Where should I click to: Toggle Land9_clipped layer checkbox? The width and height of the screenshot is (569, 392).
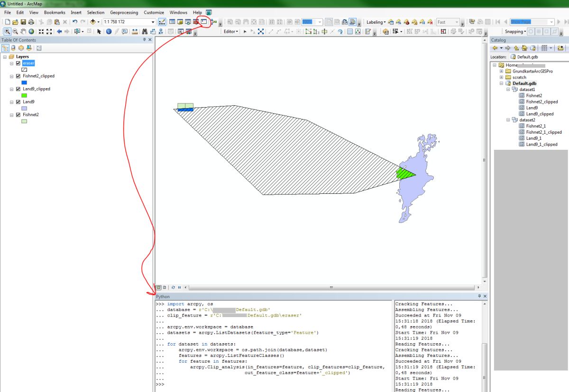(18, 89)
